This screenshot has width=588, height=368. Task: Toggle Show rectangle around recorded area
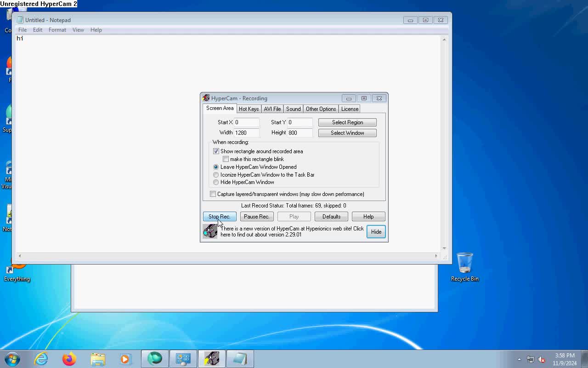pos(216,151)
